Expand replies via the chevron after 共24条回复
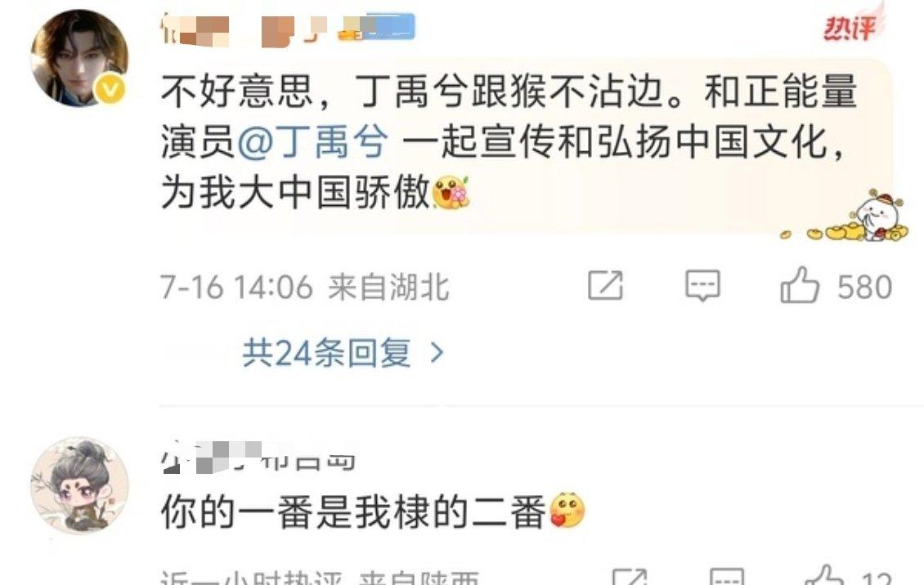924x585 pixels. coord(437,352)
